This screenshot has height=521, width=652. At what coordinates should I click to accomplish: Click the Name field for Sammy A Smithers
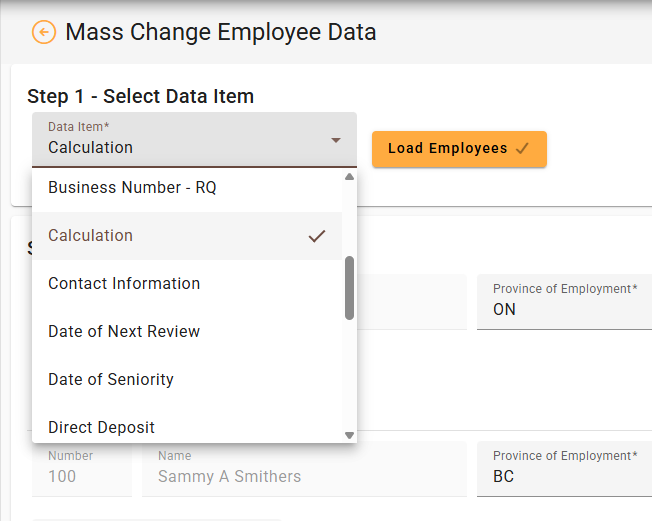click(300, 468)
